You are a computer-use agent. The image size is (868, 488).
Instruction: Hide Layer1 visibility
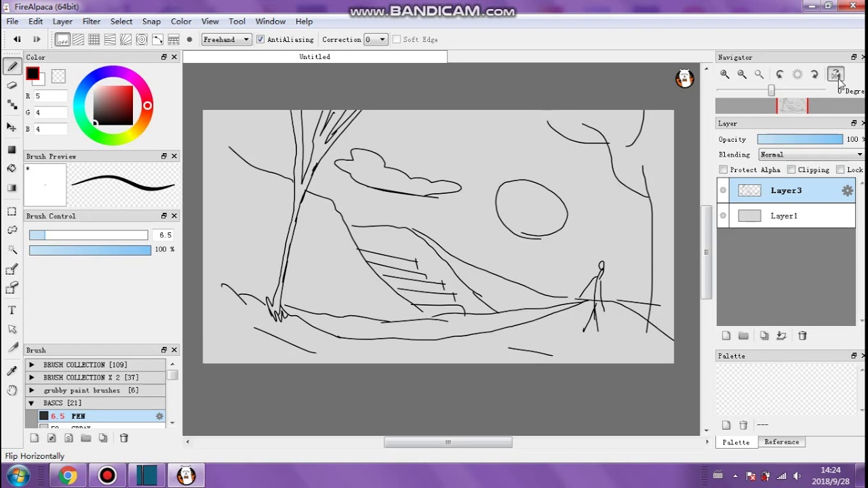click(723, 216)
